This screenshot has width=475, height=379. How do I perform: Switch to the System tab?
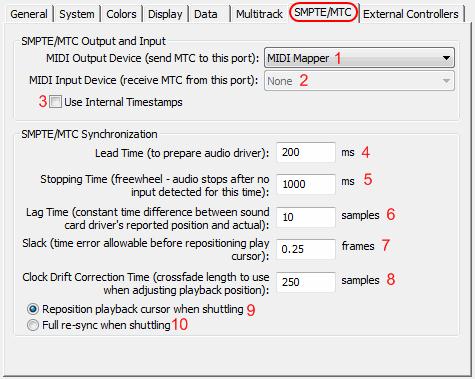point(77,14)
